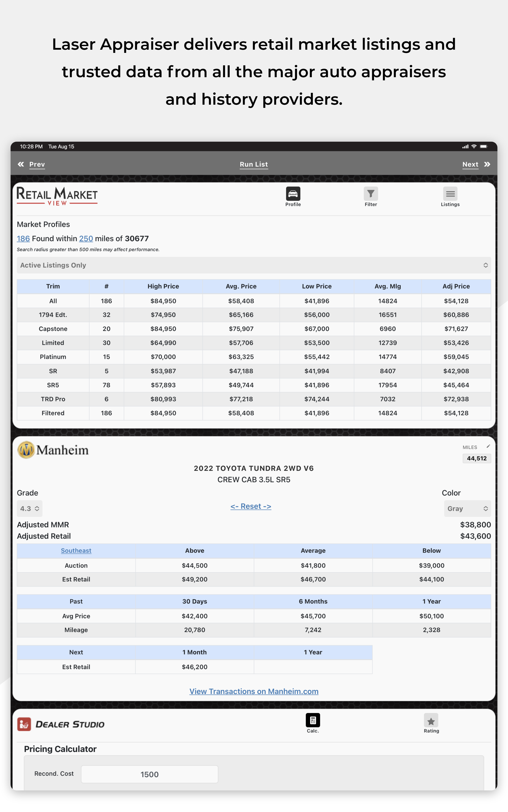Click the Market Profiles heading
Image resolution: width=508 pixels, height=812 pixels.
click(43, 224)
